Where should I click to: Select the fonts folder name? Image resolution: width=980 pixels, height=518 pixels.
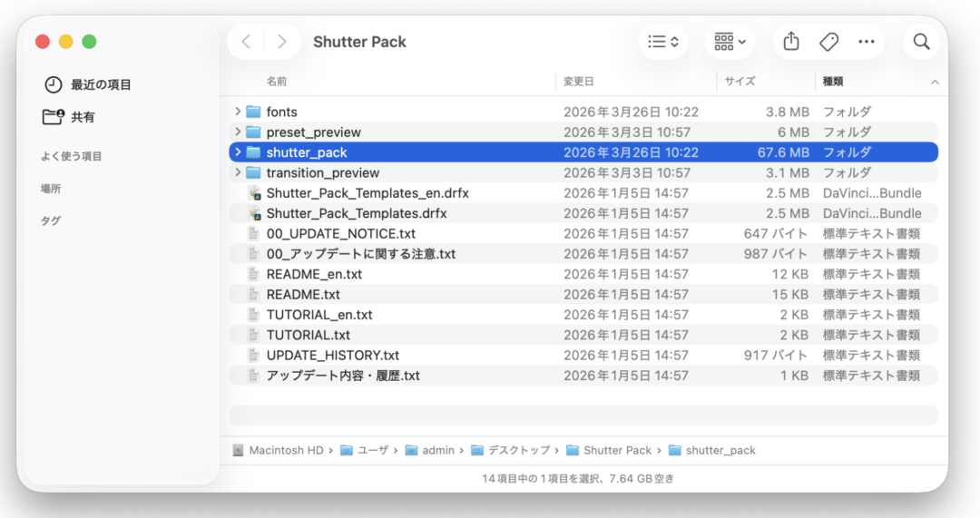(282, 112)
